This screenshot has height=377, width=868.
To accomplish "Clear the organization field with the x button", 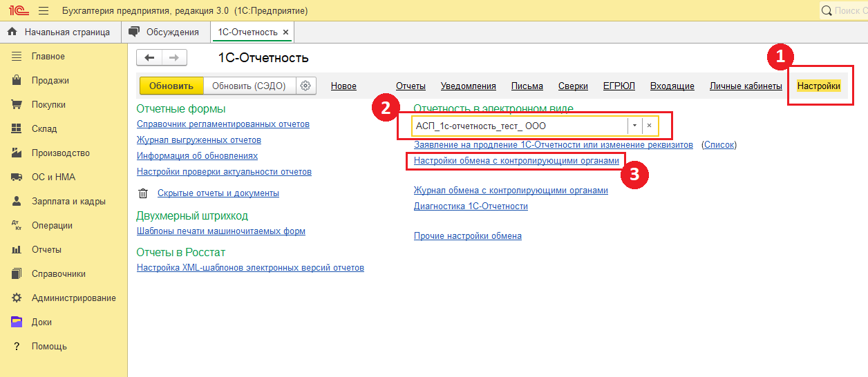I will [649, 126].
